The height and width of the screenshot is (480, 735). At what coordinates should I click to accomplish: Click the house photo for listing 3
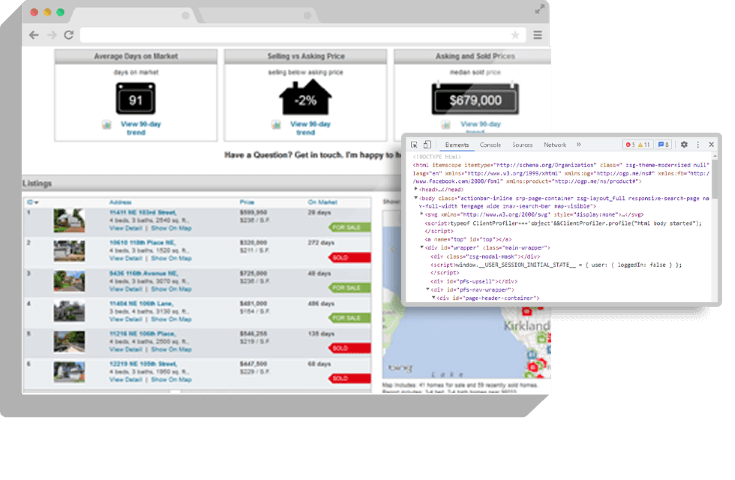point(69,281)
